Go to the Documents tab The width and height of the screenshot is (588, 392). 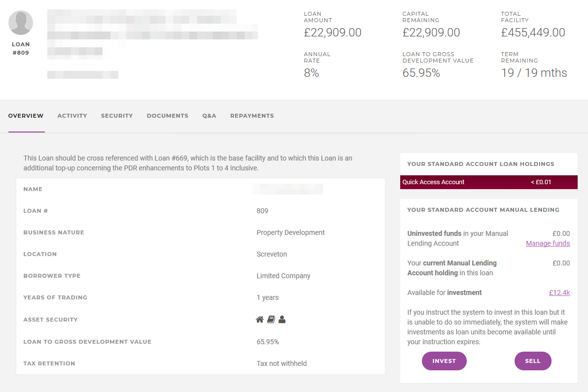coord(168,116)
